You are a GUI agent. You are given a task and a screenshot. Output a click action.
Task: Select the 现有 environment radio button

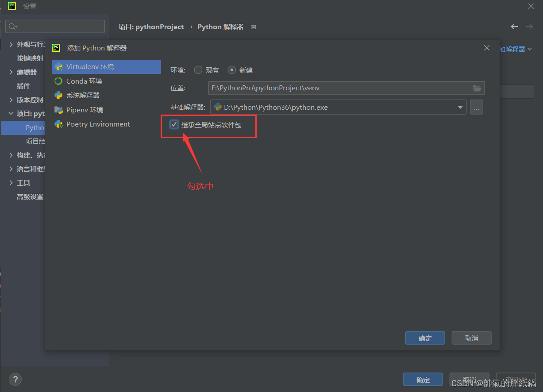pos(198,70)
